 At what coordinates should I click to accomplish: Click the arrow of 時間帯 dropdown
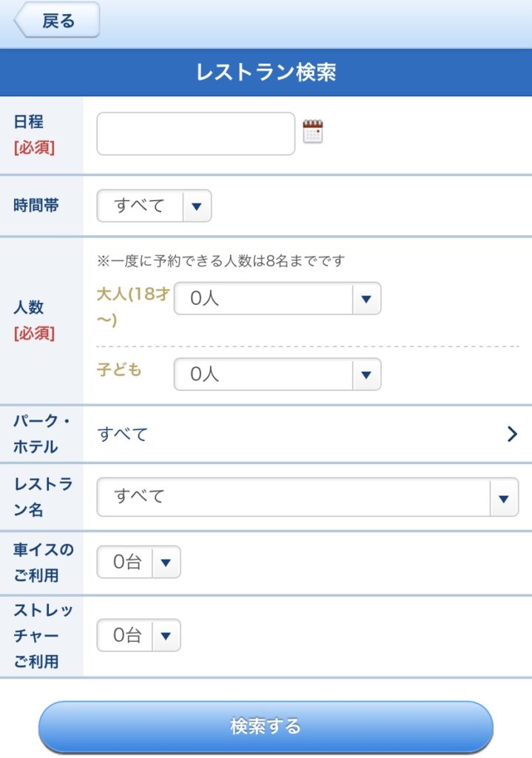197,207
